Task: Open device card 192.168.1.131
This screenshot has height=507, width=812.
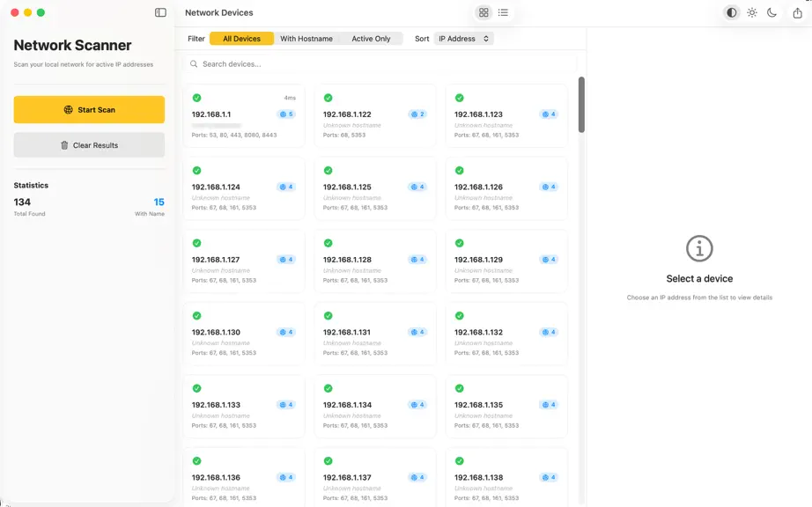Action: [375, 334]
